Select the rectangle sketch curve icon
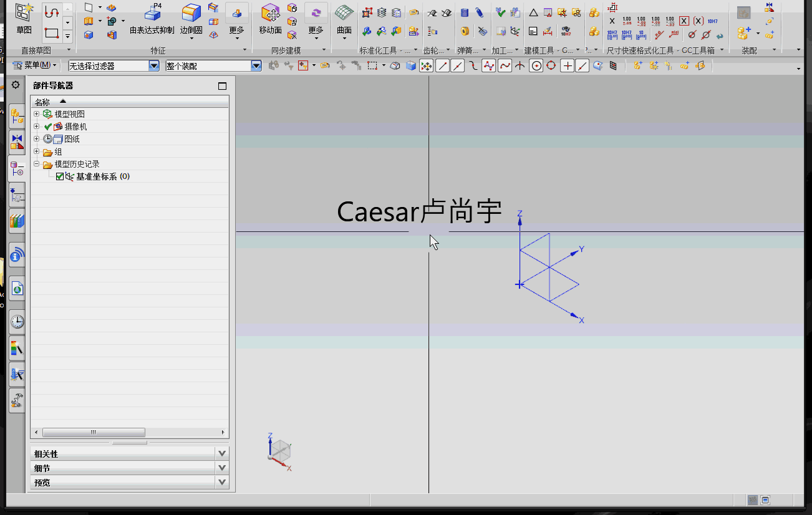The width and height of the screenshot is (812, 515). click(x=52, y=33)
